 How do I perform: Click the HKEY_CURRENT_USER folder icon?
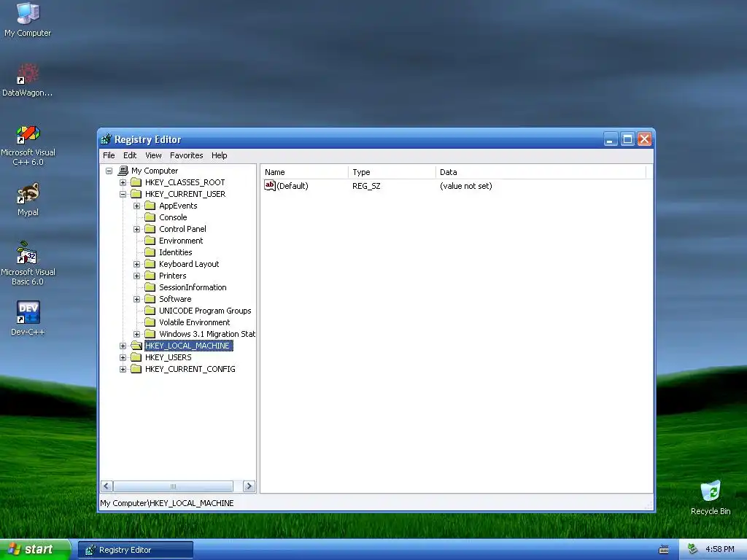136,194
